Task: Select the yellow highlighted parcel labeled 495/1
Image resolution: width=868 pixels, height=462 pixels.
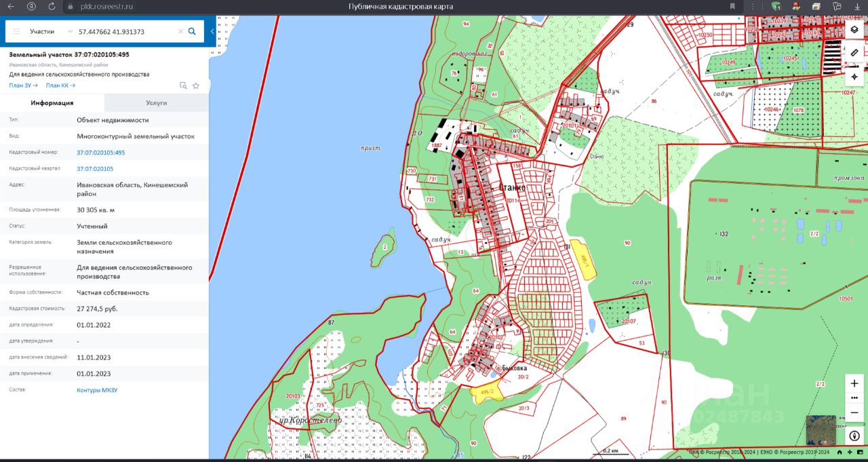Action: click(x=583, y=259)
